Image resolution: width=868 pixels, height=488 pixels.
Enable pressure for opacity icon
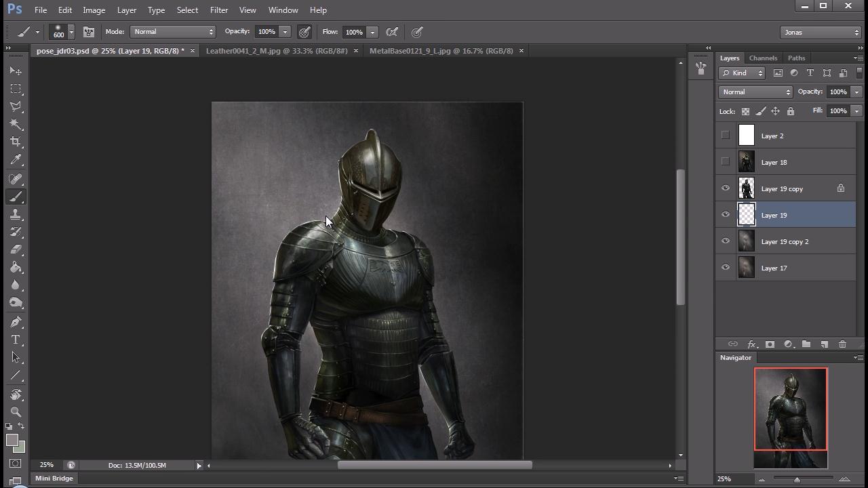(x=304, y=32)
